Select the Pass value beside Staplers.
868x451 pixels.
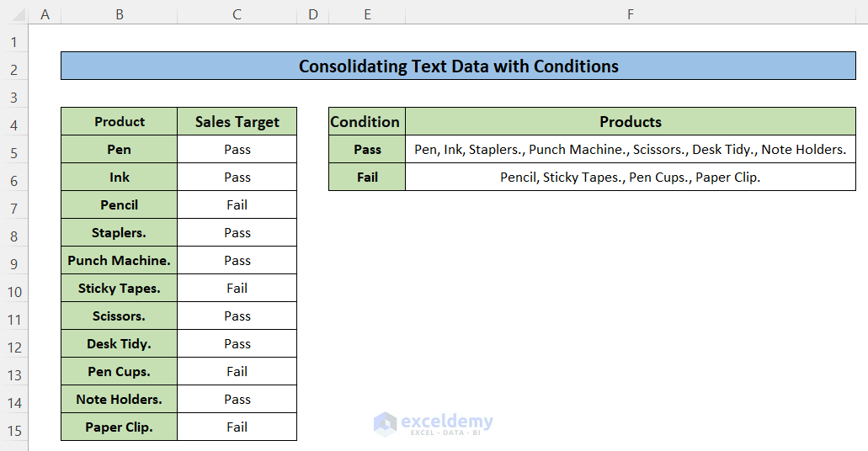pyautogui.click(x=237, y=232)
